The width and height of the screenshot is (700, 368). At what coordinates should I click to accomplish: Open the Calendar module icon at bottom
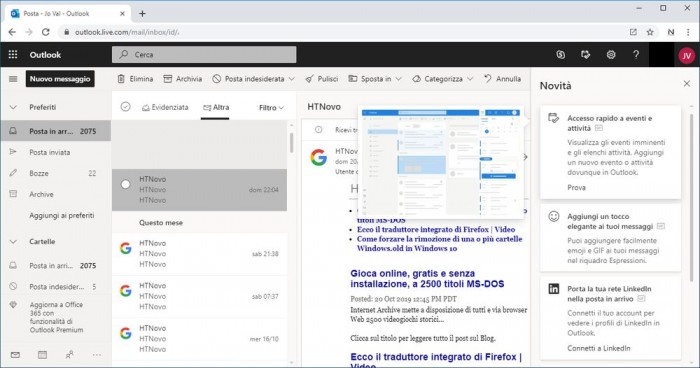(42, 355)
